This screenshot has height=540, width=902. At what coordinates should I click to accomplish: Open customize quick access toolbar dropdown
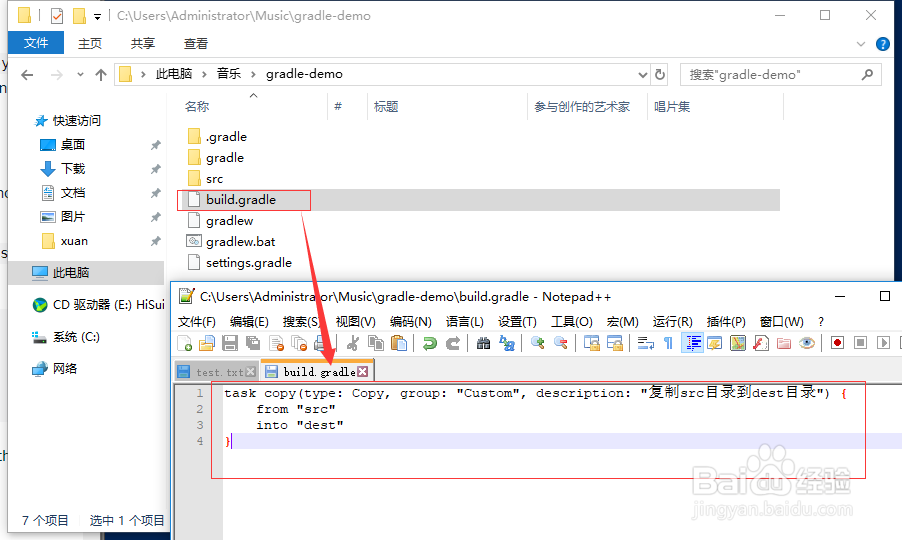point(97,17)
